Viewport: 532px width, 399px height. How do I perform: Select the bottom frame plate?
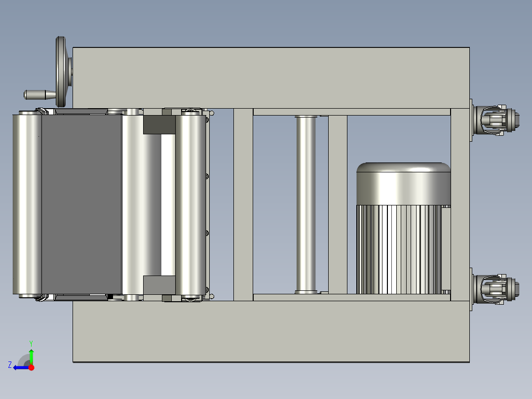[271, 331]
